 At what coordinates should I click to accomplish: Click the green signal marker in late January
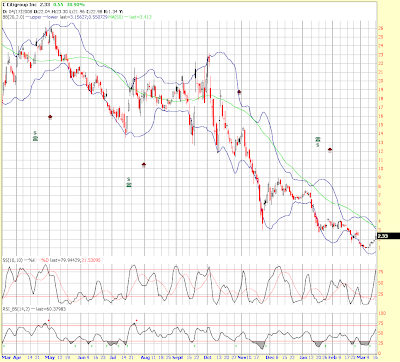pyautogui.click(x=318, y=141)
